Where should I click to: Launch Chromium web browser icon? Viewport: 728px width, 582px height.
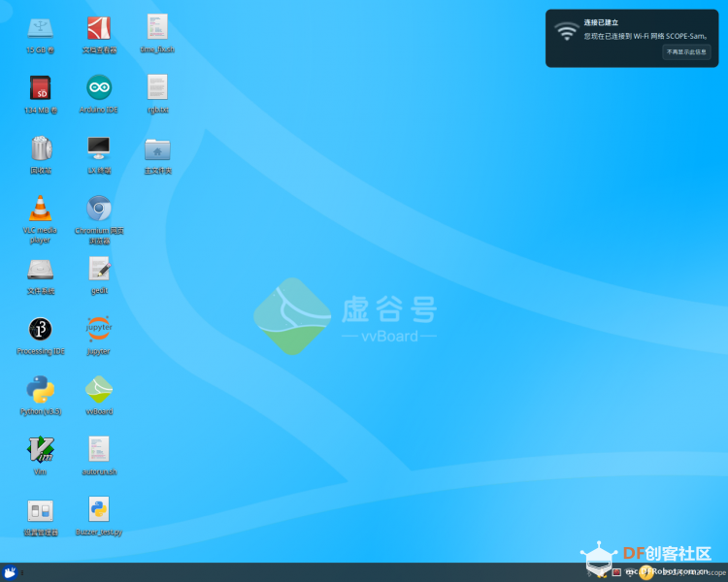coord(99,209)
